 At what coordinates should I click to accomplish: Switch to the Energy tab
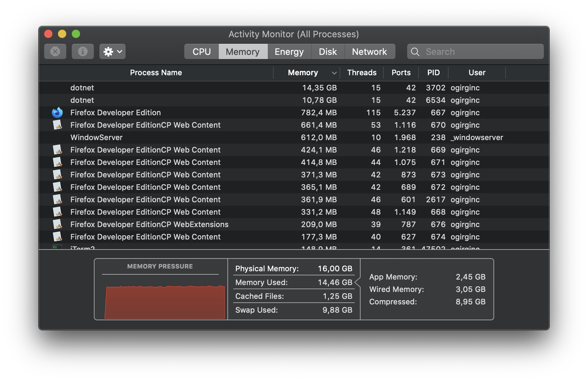point(289,52)
